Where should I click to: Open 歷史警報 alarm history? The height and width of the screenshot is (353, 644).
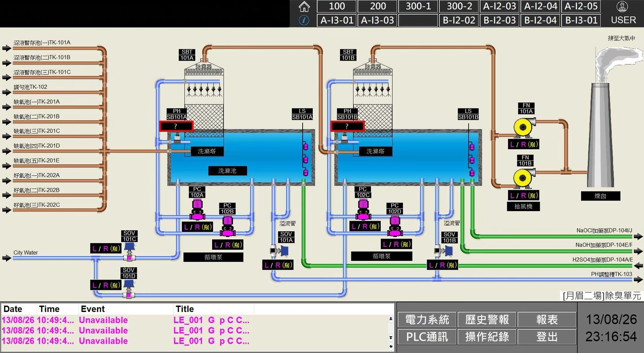click(x=487, y=320)
